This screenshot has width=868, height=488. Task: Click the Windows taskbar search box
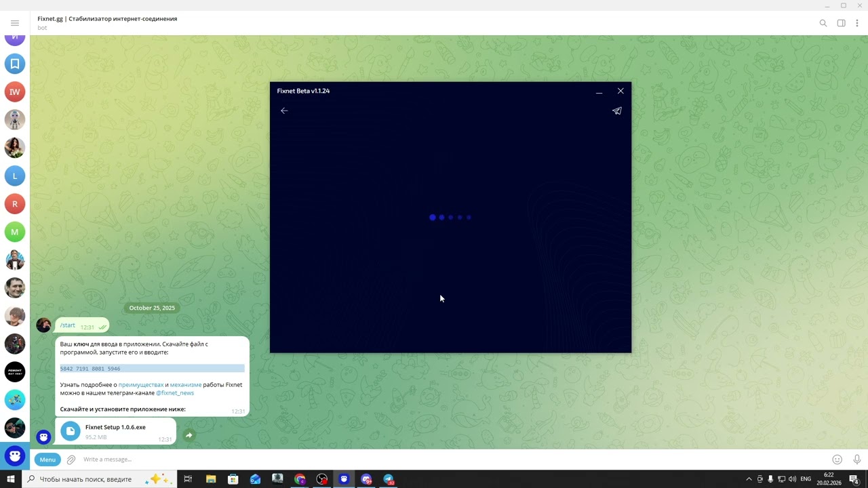[x=99, y=479]
